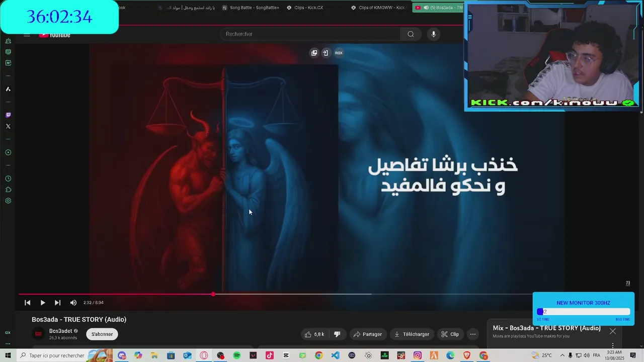Like the video showing 6,8 k
The image size is (644, 362).
314,334
